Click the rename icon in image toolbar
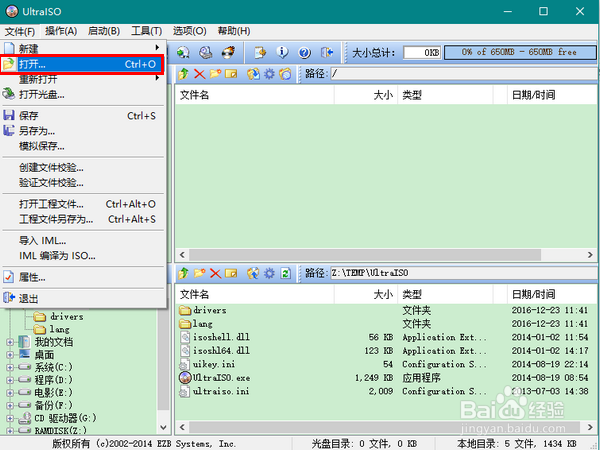Screen dimensions: 600x450 coord(231,73)
